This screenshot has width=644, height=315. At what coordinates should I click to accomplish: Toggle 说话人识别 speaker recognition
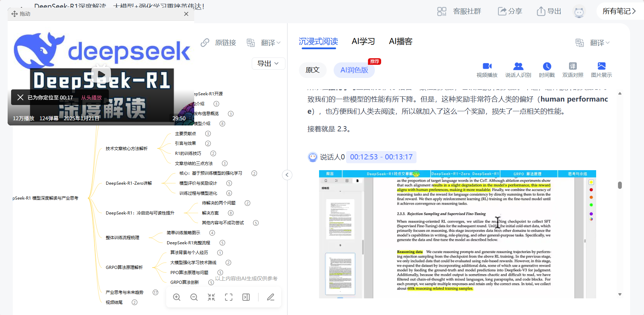518,70
